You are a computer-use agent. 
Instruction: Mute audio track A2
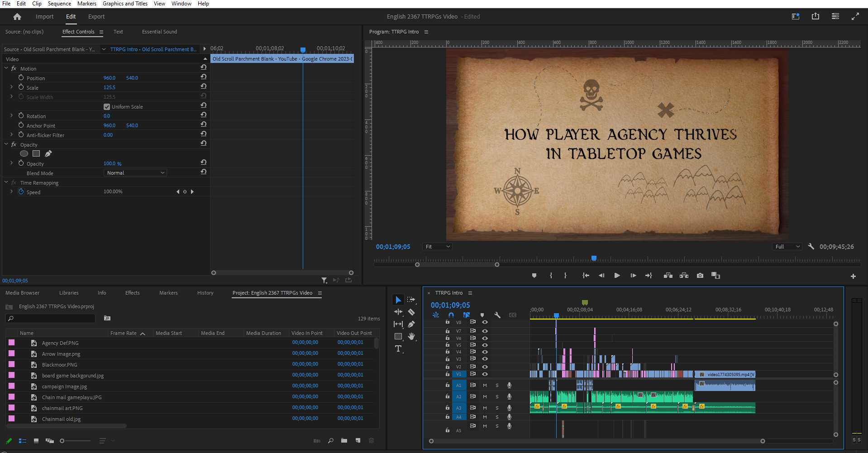coord(485,396)
